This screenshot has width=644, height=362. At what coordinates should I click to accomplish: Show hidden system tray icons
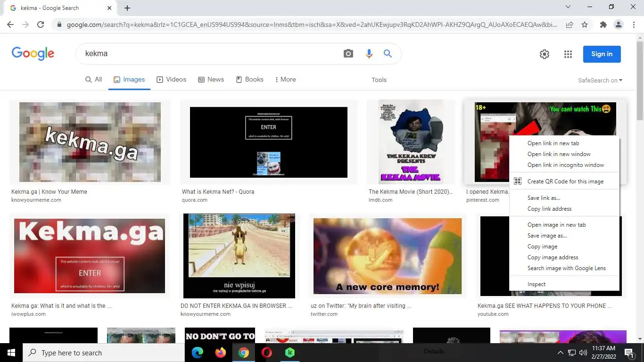[x=561, y=353]
